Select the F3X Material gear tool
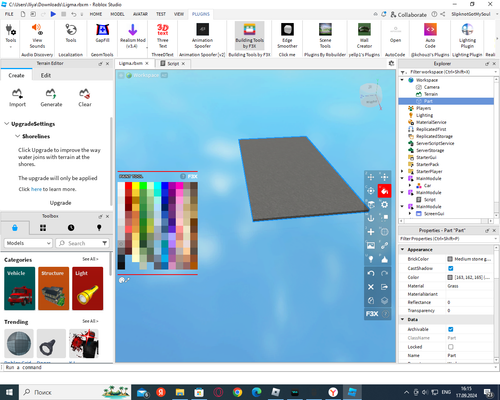The width and height of the screenshot is (500, 400). pos(384,205)
